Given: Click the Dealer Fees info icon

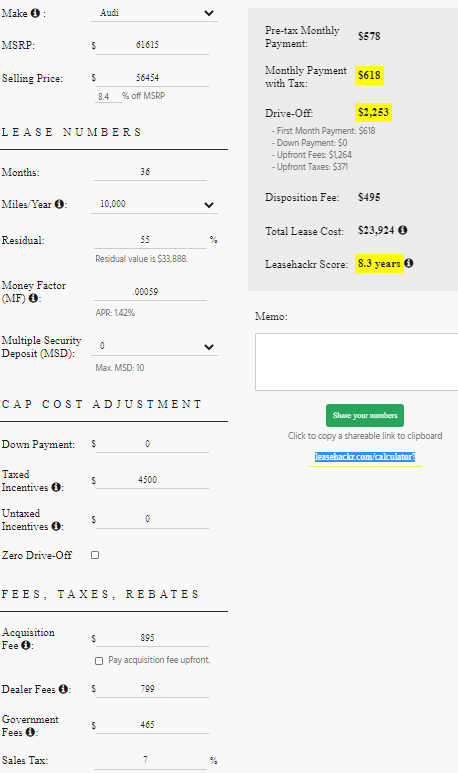Looking at the screenshot, I should click(63, 689).
